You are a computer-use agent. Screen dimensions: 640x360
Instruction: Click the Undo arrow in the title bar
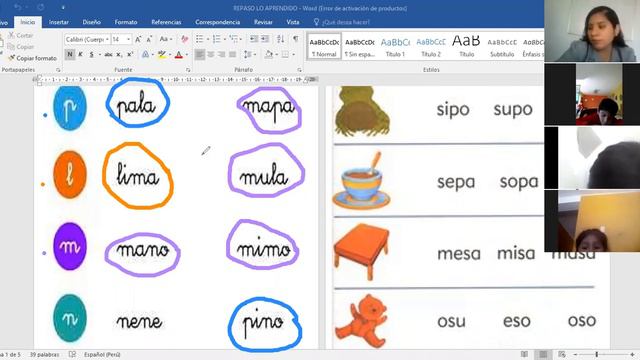point(18,7)
